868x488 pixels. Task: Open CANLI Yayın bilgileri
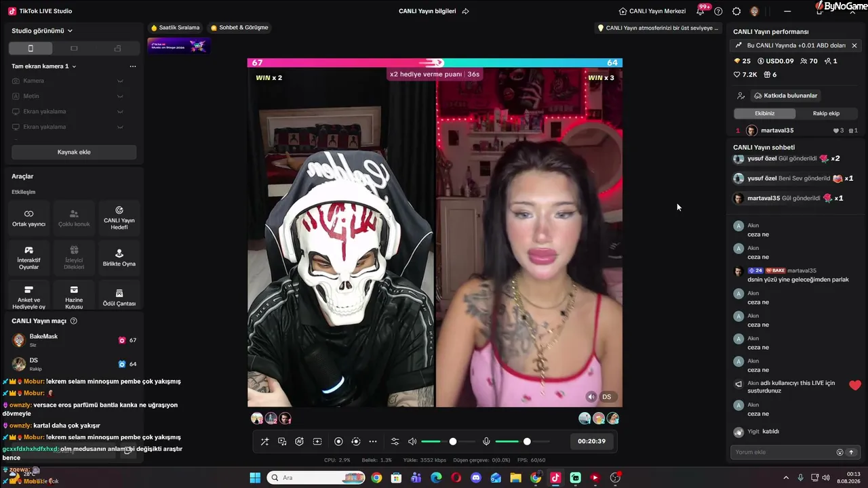coord(427,11)
